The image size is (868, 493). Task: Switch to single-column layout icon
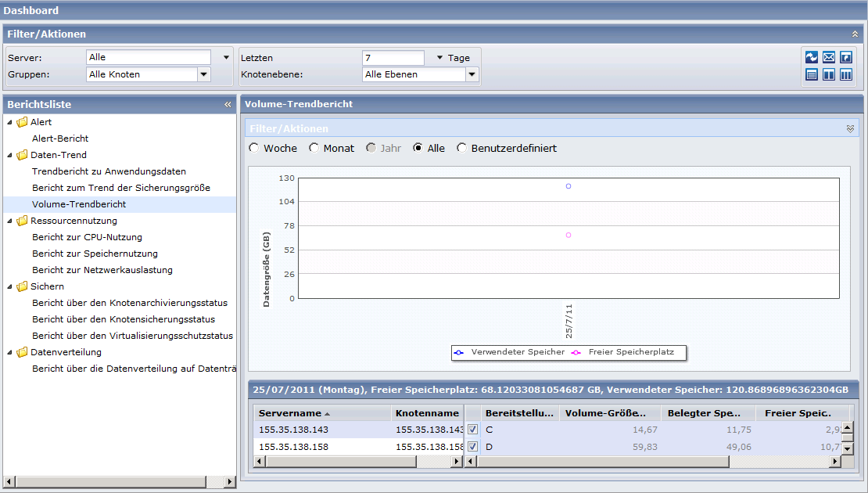click(x=812, y=75)
